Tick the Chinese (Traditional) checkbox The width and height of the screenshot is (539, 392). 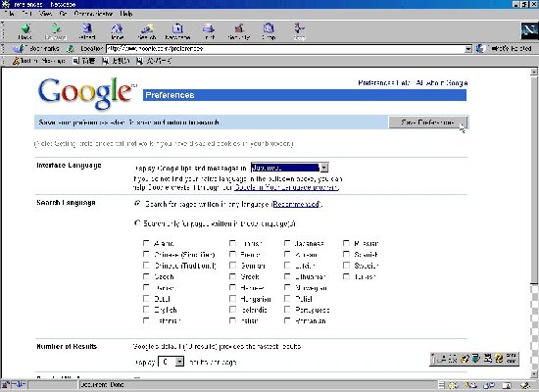point(146,266)
